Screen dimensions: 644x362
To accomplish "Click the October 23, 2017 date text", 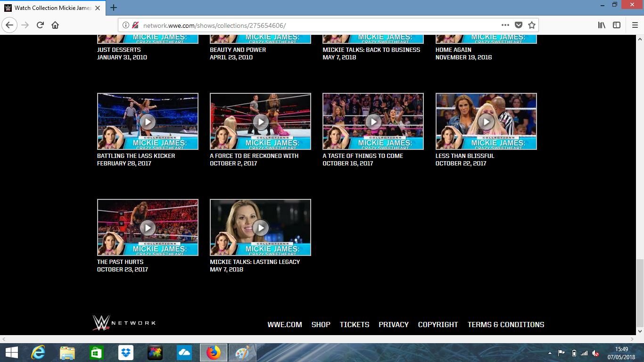I will [x=123, y=269].
